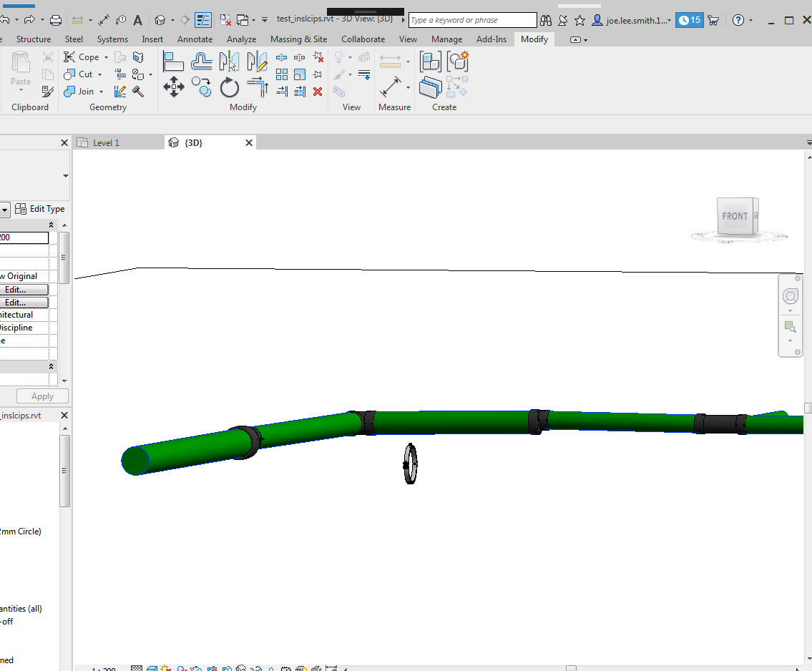Expand the zoom tools dropdown on navigation bar
The width and height of the screenshot is (812, 671).
[790, 339]
